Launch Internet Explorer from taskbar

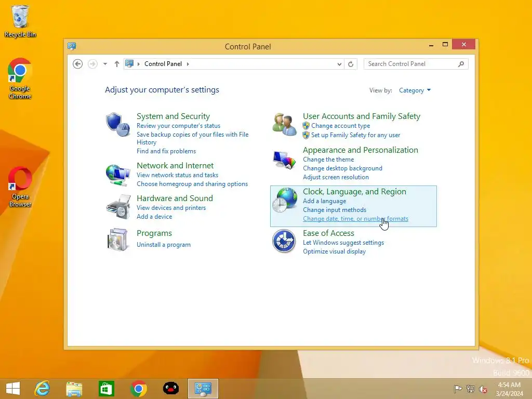(43, 389)
